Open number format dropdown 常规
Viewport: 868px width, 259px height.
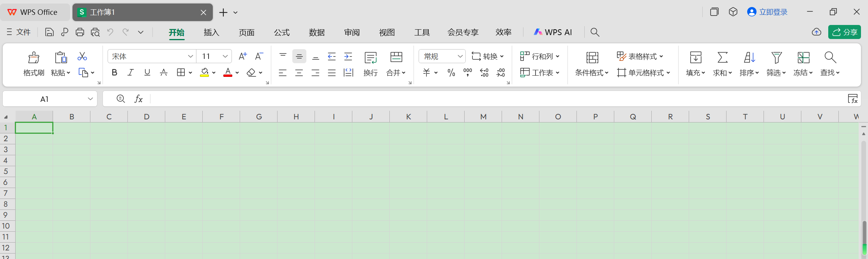[x=460, y=56]
